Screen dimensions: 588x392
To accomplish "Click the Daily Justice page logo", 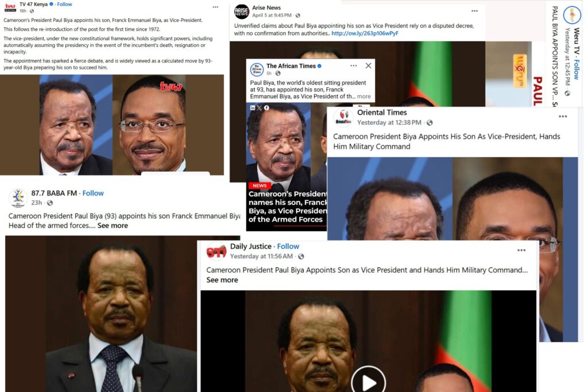I will [x=216, y=251].
